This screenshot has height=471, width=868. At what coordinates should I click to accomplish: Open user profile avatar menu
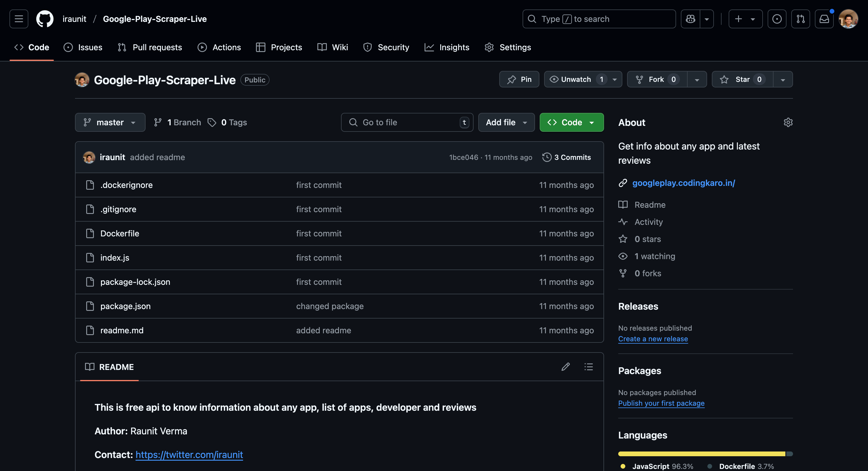point(848,19)
